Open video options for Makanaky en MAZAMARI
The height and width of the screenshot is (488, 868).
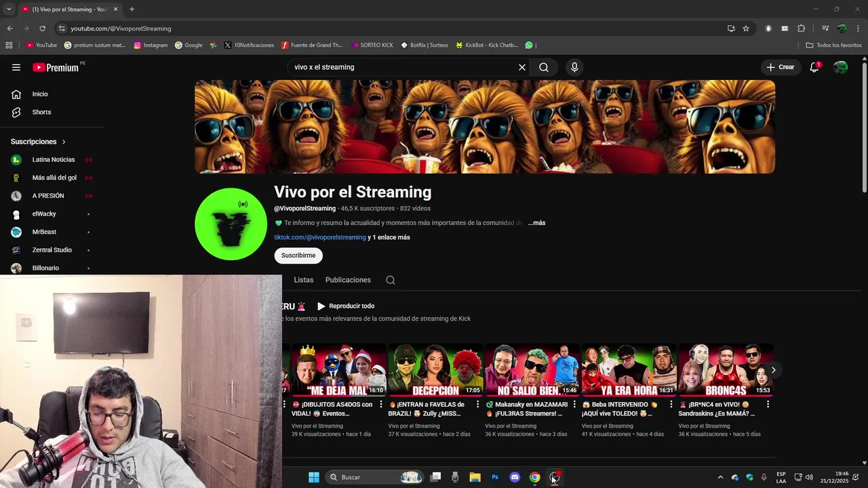pyautogui.click(x=574, y=405)
